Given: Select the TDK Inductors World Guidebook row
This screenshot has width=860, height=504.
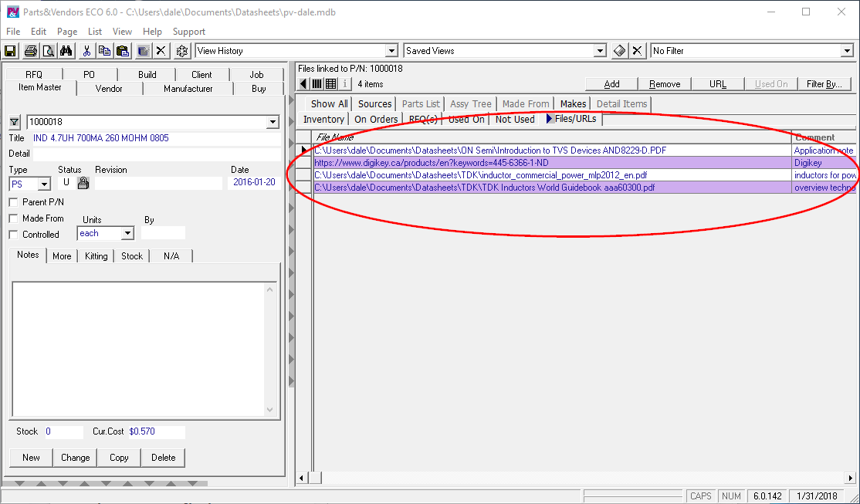Looking at the screenshot, I should pos(576,188).
